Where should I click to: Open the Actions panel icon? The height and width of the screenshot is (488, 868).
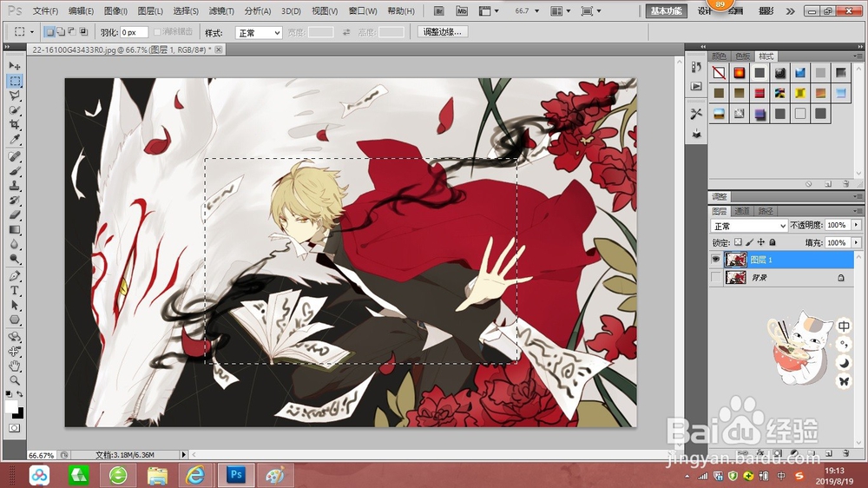click(x=696, y=87)
